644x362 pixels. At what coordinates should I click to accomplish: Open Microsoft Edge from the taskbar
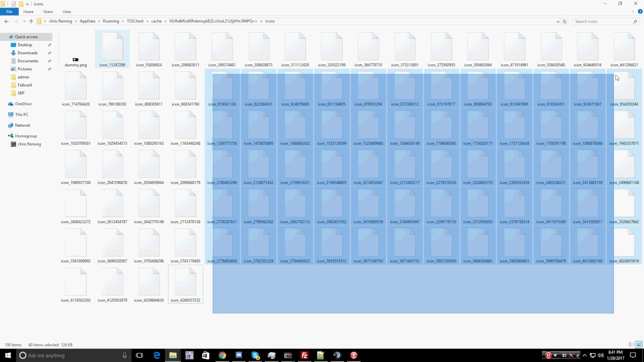[156, 355]
